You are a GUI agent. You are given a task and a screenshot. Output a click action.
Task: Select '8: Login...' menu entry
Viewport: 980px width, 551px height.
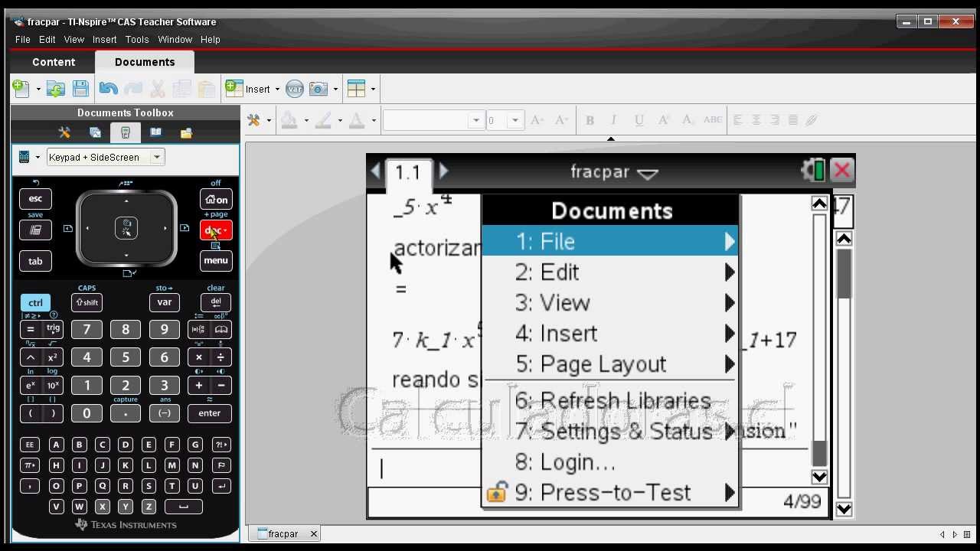(610, 462)
